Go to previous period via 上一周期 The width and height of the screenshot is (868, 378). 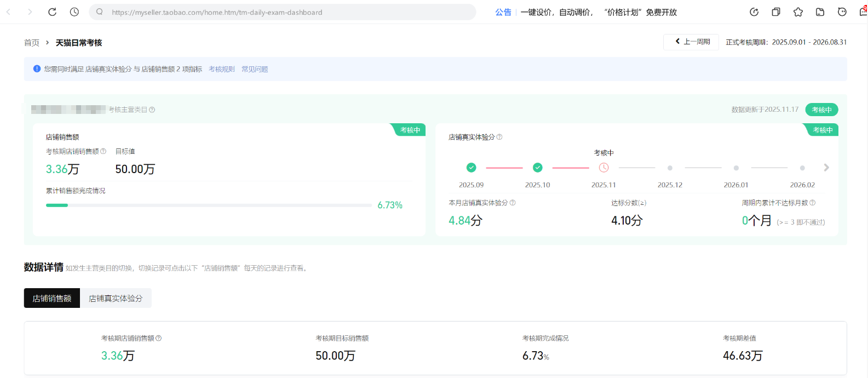point(691,42)
